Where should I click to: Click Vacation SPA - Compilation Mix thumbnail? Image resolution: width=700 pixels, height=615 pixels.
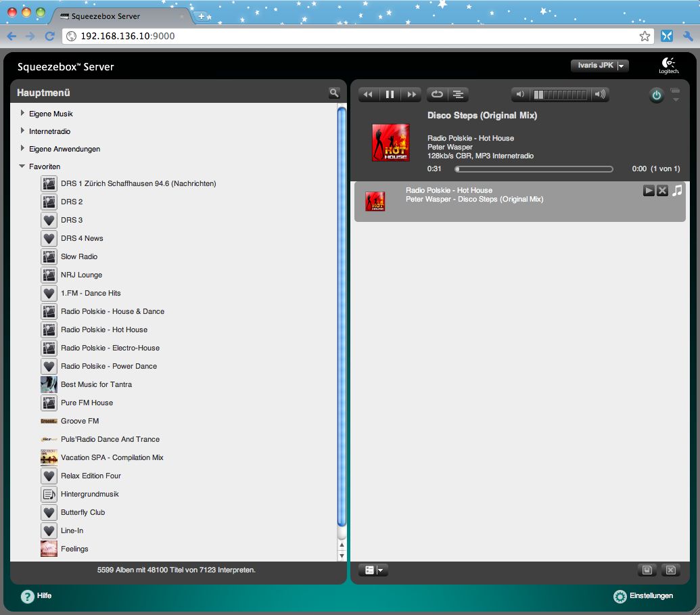tap(49, 458)
